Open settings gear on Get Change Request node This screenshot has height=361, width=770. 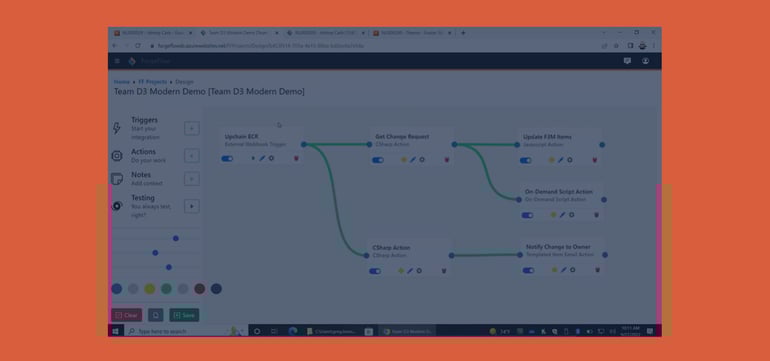(422, 160)
